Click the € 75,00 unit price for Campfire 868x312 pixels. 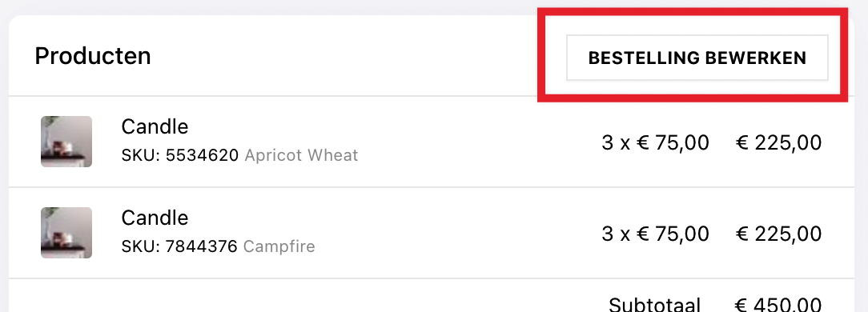coord(672,234)
